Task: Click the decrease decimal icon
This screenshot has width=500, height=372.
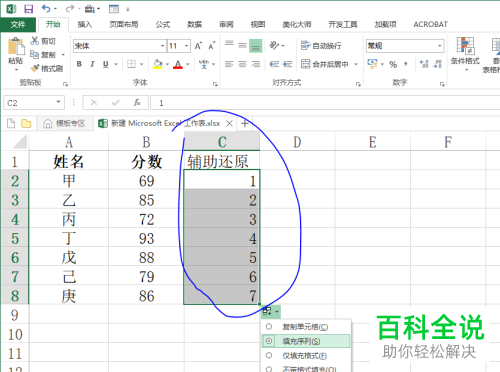Action: [438, 64]
